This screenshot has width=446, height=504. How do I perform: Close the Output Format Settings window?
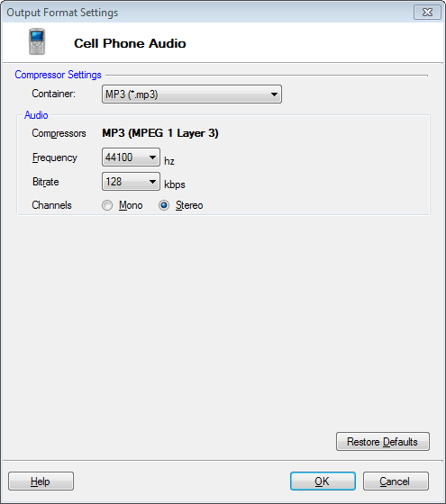click(x=427, y=13)
